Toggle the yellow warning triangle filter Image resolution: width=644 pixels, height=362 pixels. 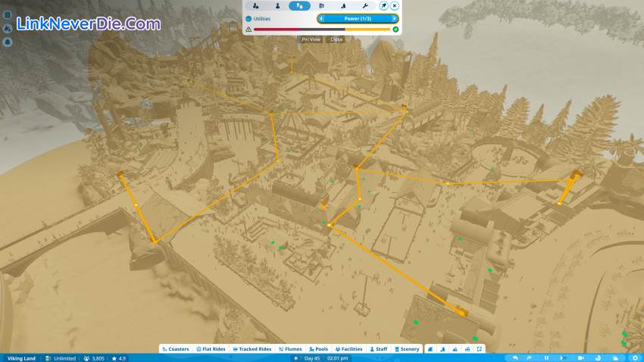tap(249, 30)
